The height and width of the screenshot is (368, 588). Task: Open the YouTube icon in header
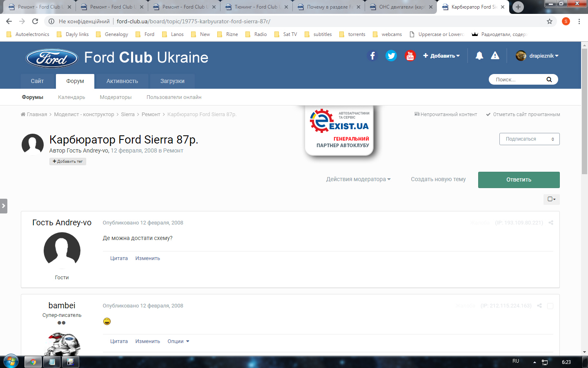(x=410, y=56)
